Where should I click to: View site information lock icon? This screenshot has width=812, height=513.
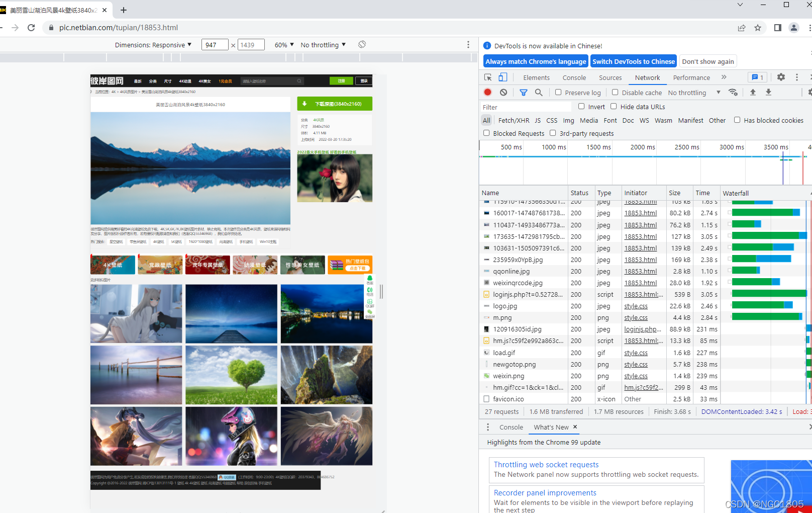51,28
